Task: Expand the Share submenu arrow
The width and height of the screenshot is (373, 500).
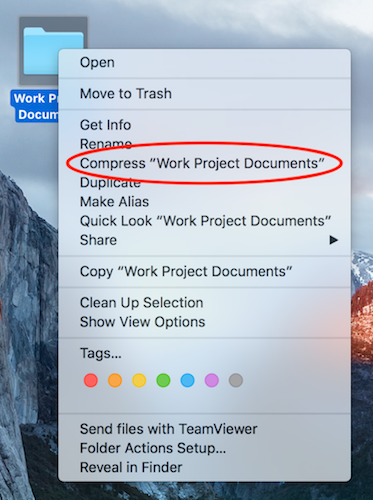Action: [x=333, y=240]
